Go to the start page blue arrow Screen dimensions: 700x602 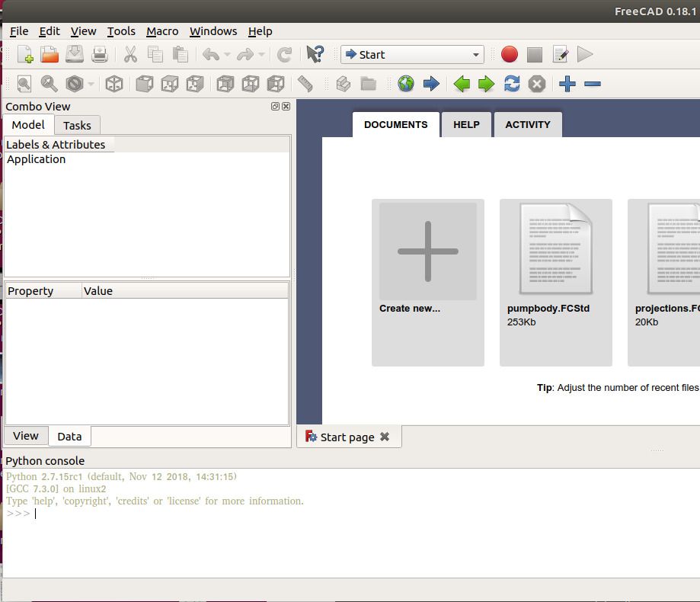431,84
